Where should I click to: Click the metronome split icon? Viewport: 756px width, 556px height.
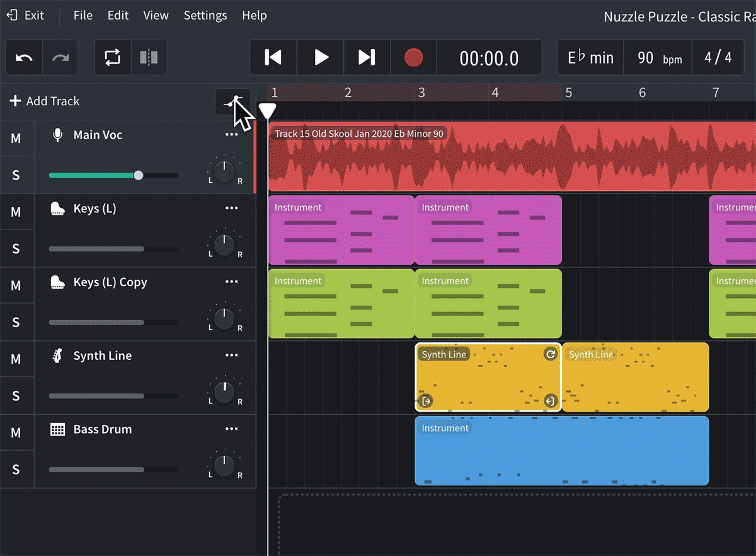(x=149, y=58)
